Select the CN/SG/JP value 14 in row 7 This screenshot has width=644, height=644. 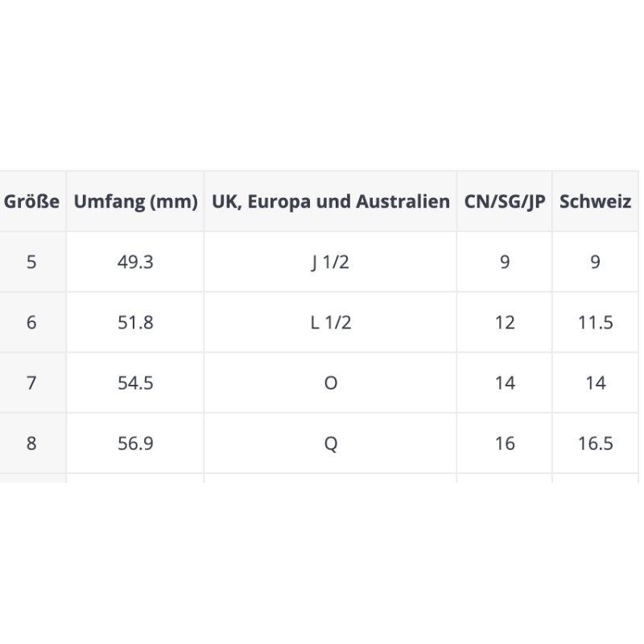click(x=505, y=382)
